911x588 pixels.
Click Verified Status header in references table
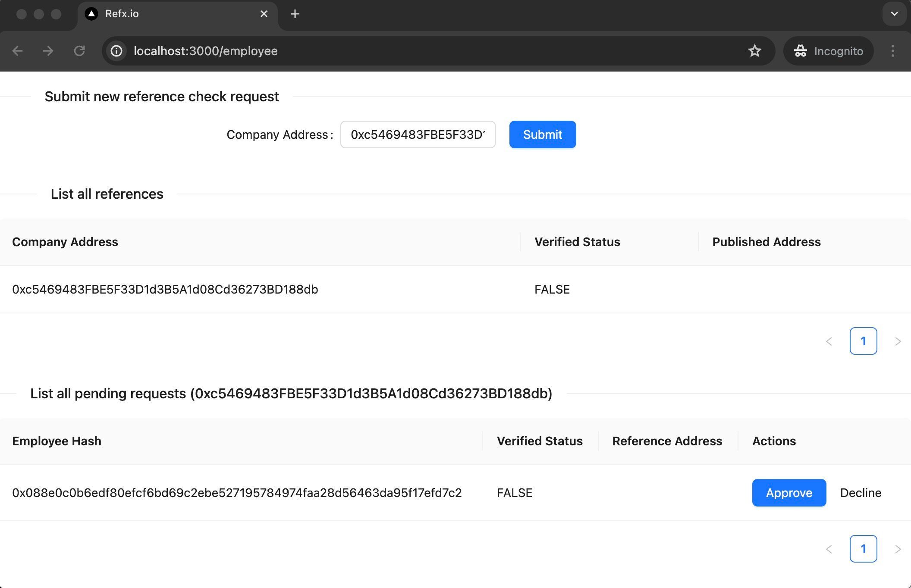(x=609, y=242)
